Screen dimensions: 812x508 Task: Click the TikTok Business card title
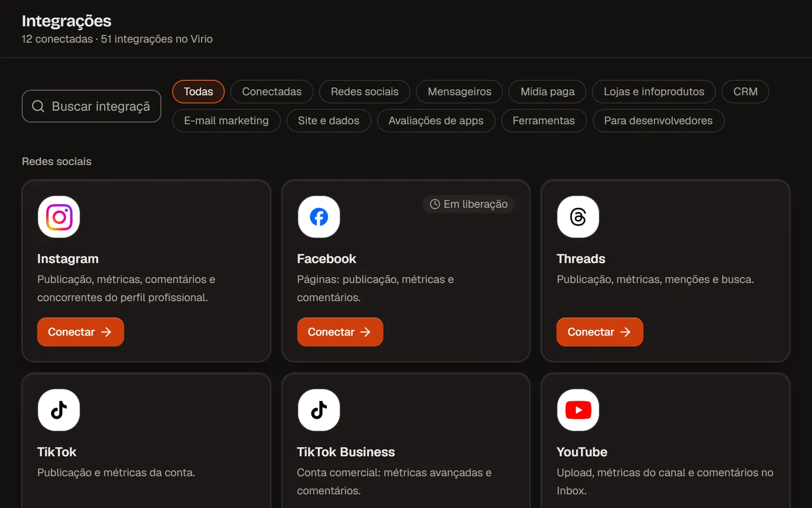click(x=346, y=452)
